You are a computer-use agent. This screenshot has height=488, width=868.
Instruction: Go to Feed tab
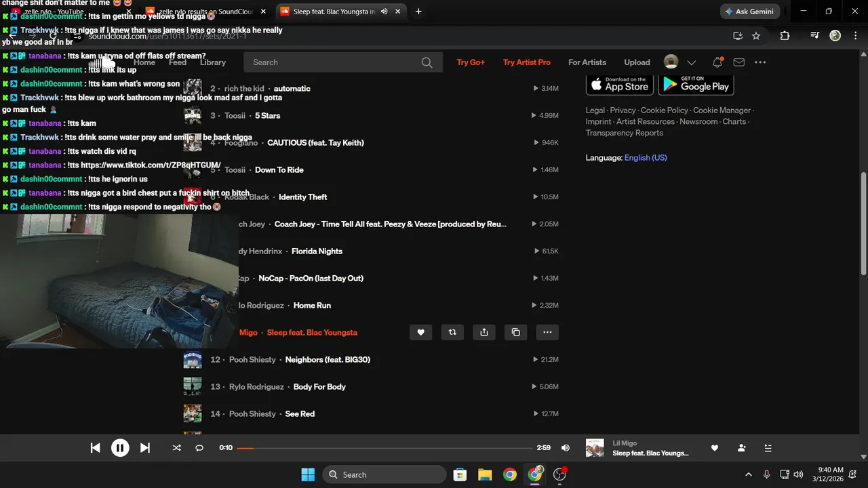(178, 62)
